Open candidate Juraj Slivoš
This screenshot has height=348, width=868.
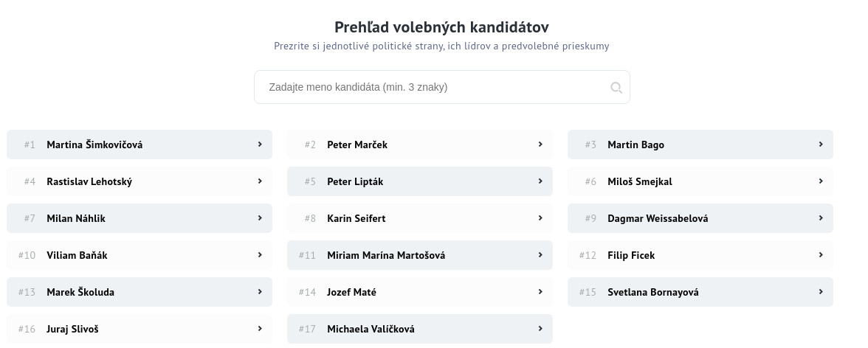pos(72,329)
